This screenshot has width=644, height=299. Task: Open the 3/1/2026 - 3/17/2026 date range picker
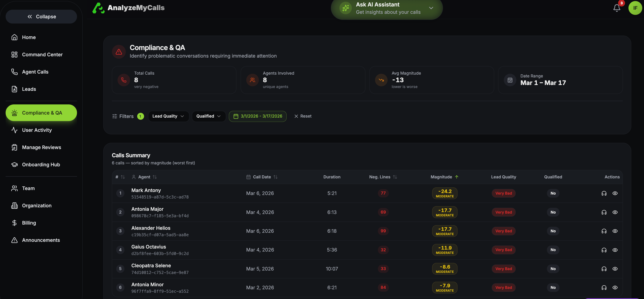click(x=258, y=116)
